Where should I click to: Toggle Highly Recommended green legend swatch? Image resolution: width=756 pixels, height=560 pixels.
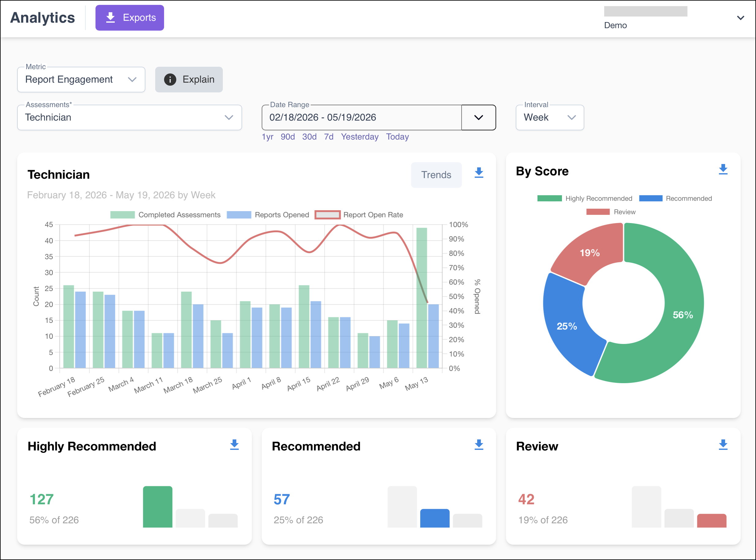tap(549, 199)
